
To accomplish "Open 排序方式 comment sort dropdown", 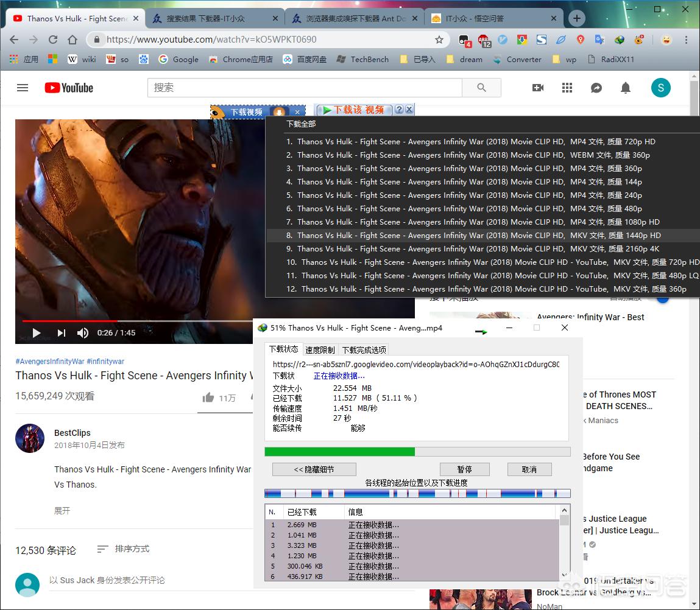I will 124,549.
